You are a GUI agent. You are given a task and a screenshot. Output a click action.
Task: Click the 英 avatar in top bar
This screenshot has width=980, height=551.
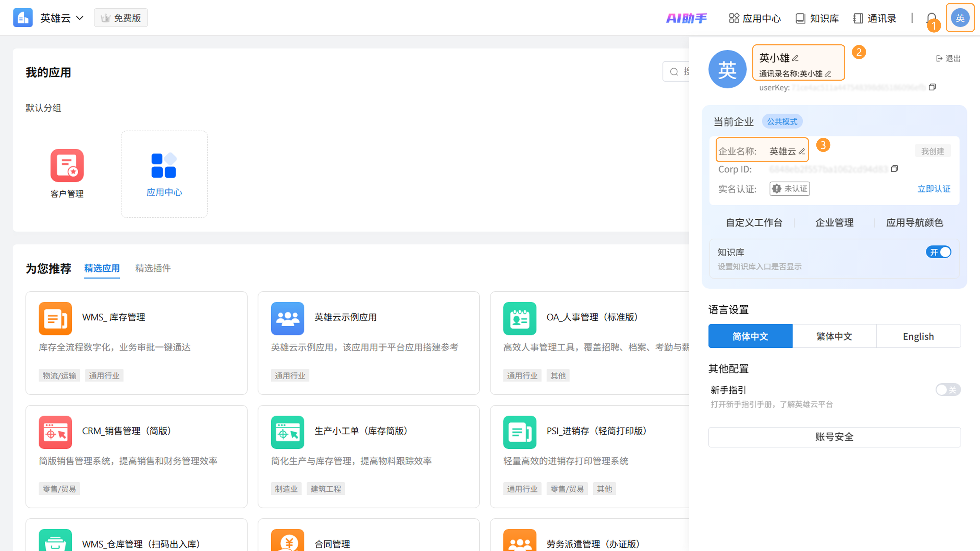click(x=960, y=18)
